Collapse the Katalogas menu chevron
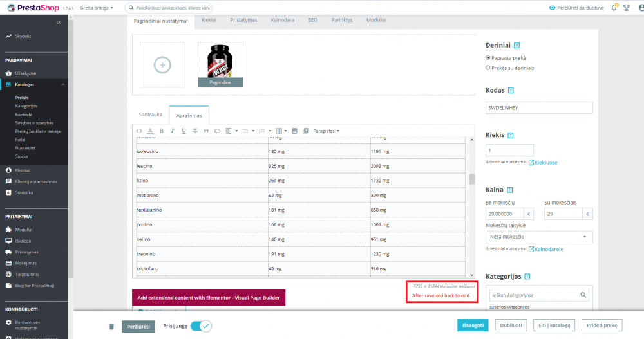Viewport: 644px width, 339px height. pyautogui.click(x=63, y=84)
